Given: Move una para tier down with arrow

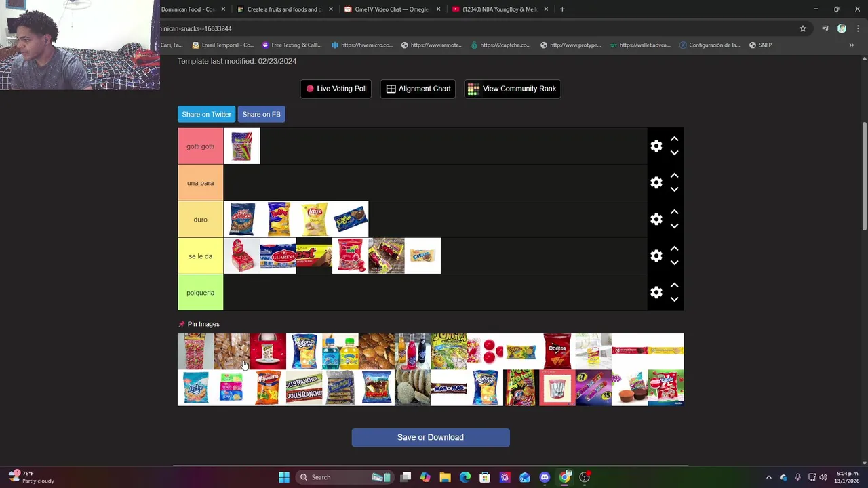Looking at the screenshot, I should [x=674, y=190].
